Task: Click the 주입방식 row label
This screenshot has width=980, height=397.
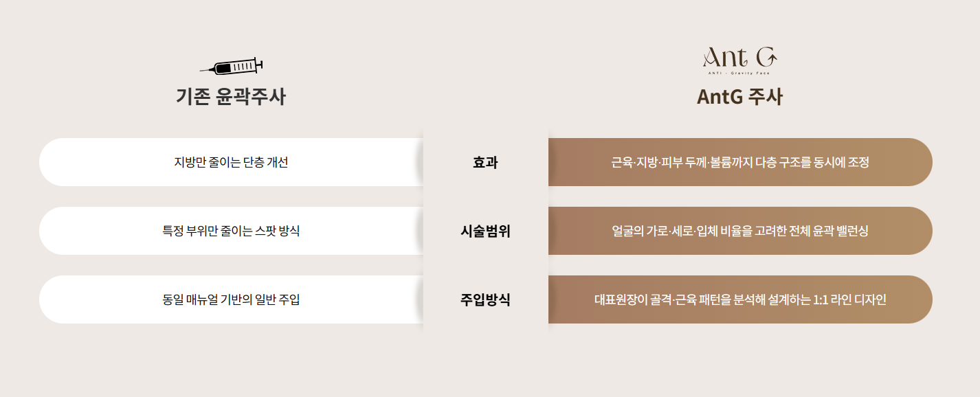Action: (x=485, y=300)
